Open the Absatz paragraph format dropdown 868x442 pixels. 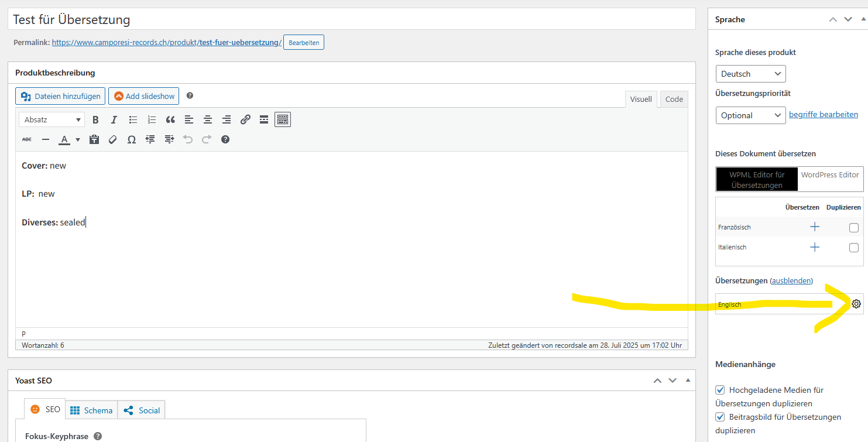click(x=52, y=119)
